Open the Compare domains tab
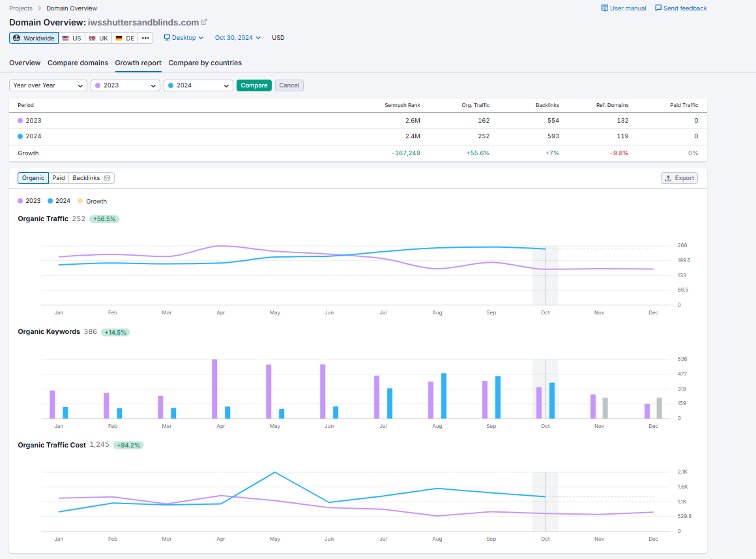This screenshot has height=559, width=756. pyautogui.click(x=78, y=63)
